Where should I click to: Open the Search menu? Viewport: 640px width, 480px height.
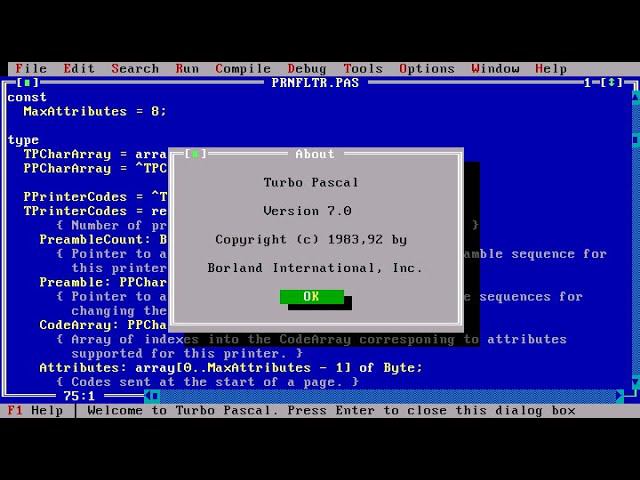pyautogui.click(x=135, y=69)
